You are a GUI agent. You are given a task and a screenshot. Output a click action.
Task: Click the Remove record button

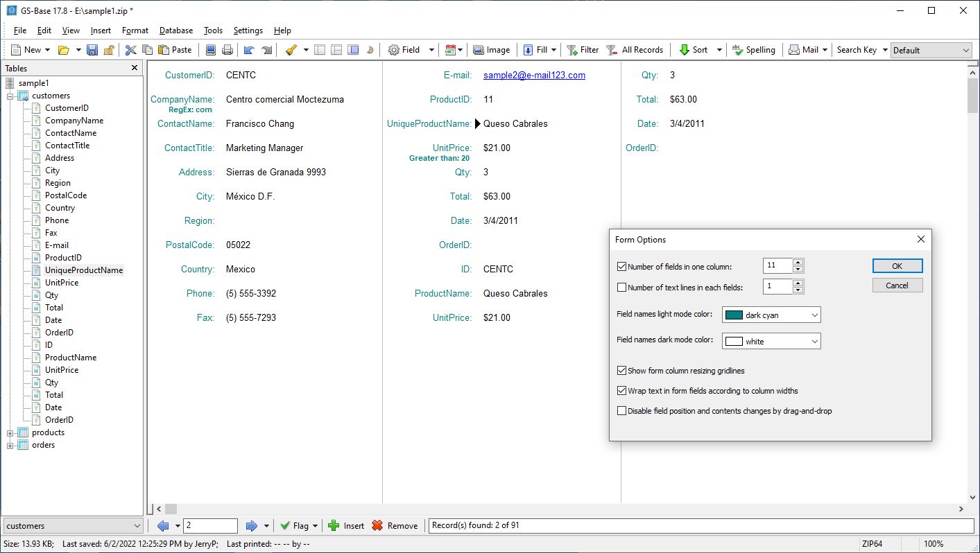pos(395,526)
